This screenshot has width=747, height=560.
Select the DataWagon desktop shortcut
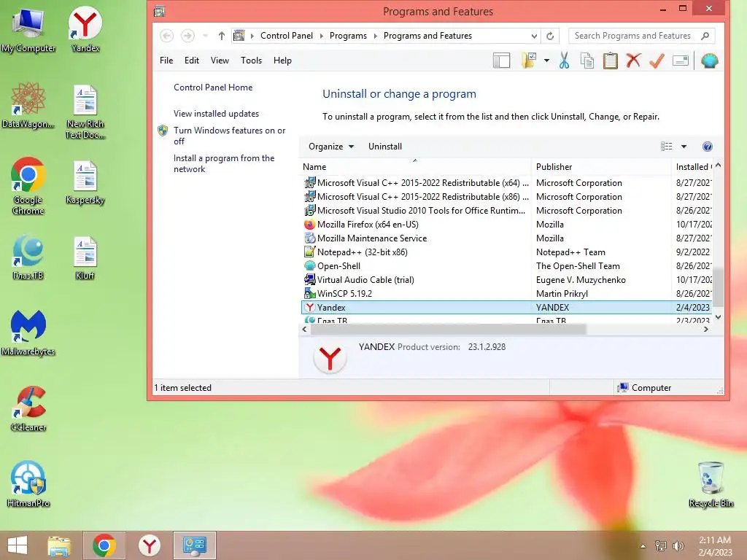pos(28,105)
